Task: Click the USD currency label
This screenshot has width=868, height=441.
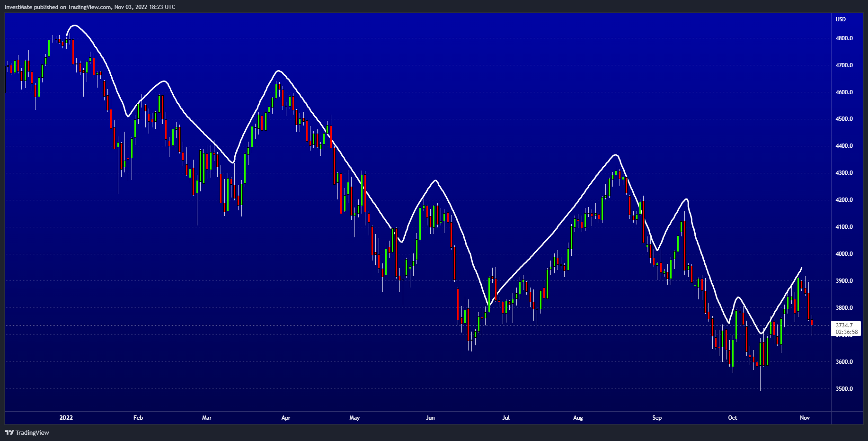Action: (x=841, y=19)
